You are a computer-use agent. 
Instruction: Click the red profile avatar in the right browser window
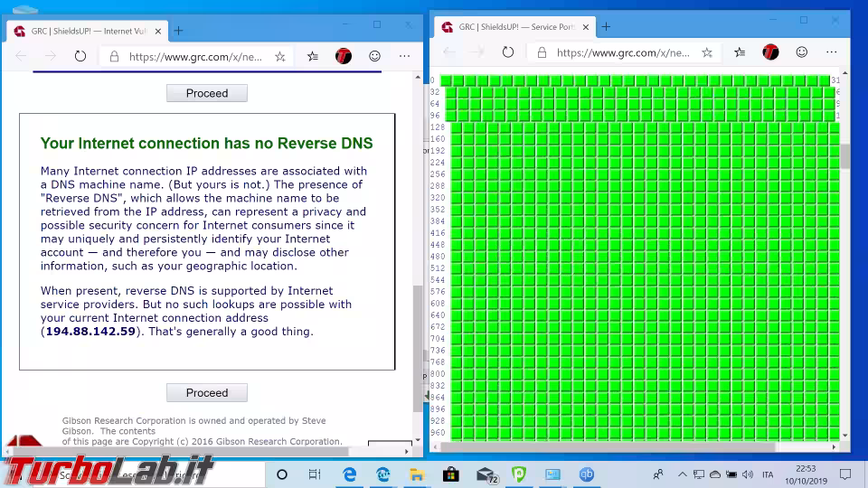point(770,52)
